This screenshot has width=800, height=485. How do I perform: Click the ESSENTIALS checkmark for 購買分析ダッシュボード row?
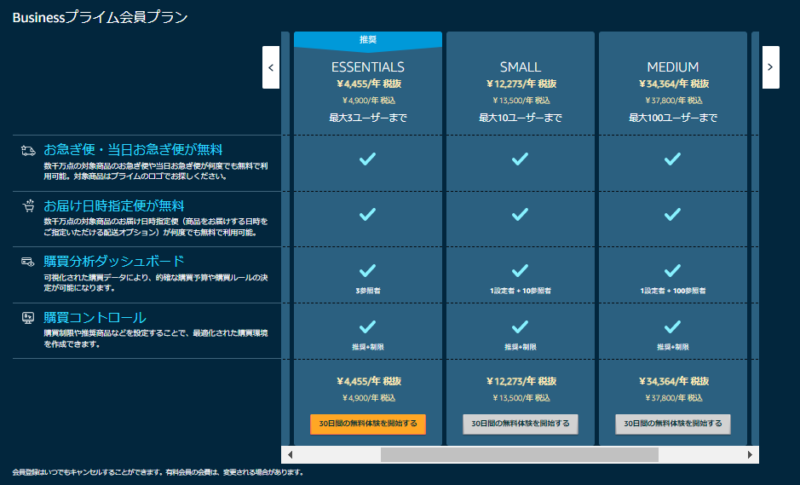(367, 270)
